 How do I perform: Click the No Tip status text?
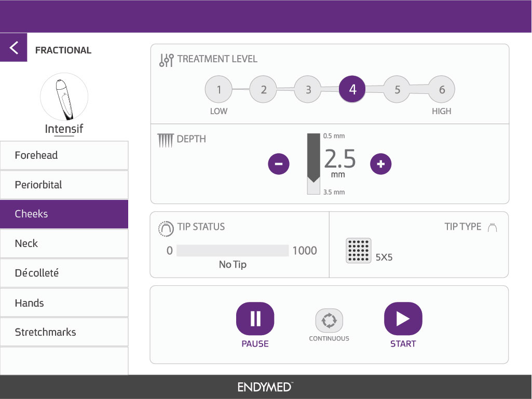pos(233,264)
